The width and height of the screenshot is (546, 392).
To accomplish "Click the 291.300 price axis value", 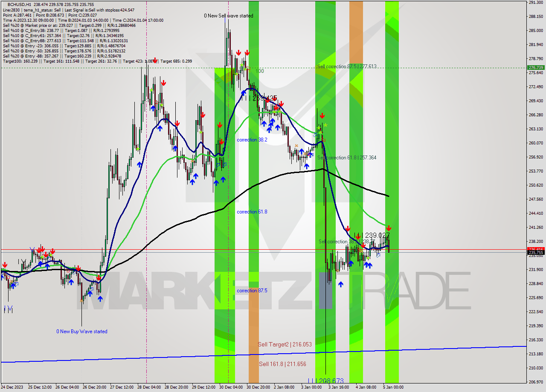I will tap(536, 3).
